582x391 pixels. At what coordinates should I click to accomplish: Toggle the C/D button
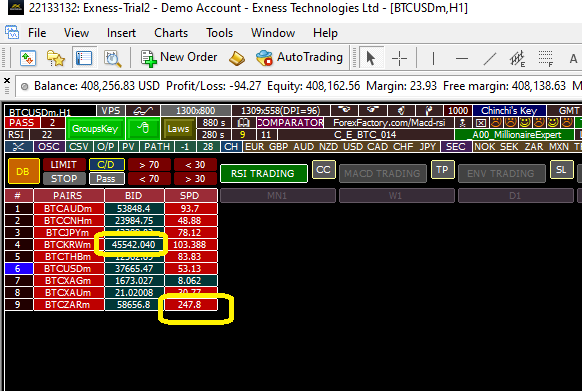pos(106,164)
